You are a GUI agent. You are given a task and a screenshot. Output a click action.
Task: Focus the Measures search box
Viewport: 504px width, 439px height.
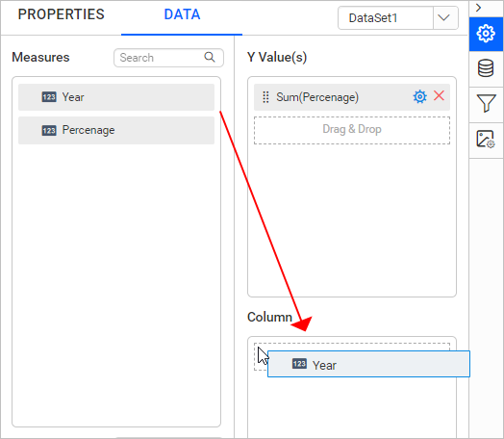tap(168, 58)
